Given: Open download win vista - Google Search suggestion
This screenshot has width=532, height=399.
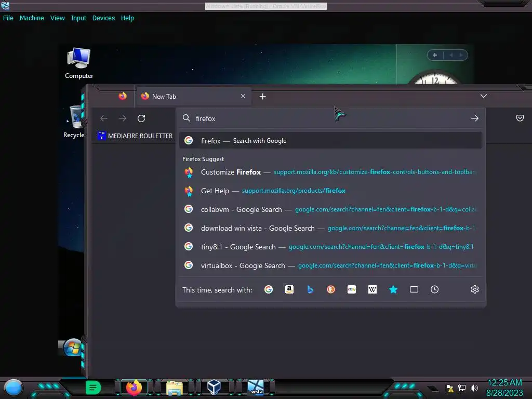Looking at the screenshot, I should [331, 228].
